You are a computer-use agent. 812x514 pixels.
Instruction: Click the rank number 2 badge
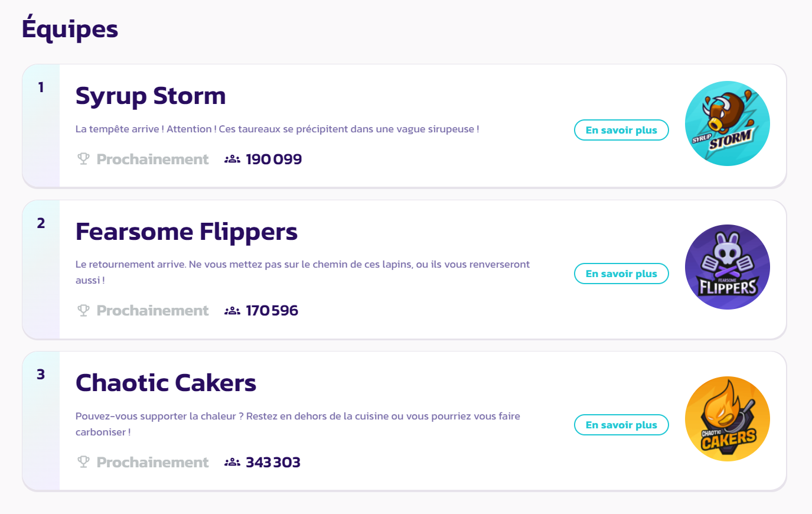click(x=41, y=223)
